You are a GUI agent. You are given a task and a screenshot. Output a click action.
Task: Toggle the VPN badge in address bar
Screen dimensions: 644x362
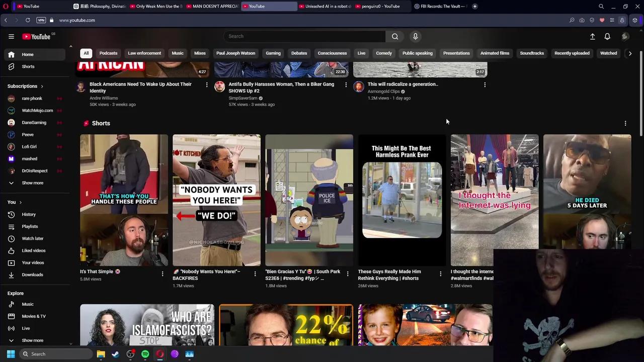tap(41, 20)
